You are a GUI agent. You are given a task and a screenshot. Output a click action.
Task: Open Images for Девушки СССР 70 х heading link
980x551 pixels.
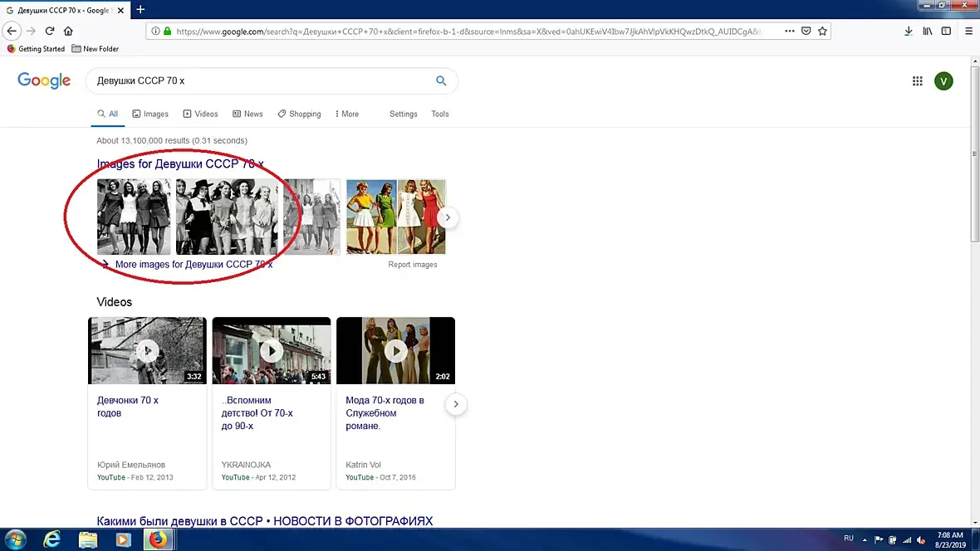click(180, 163)
